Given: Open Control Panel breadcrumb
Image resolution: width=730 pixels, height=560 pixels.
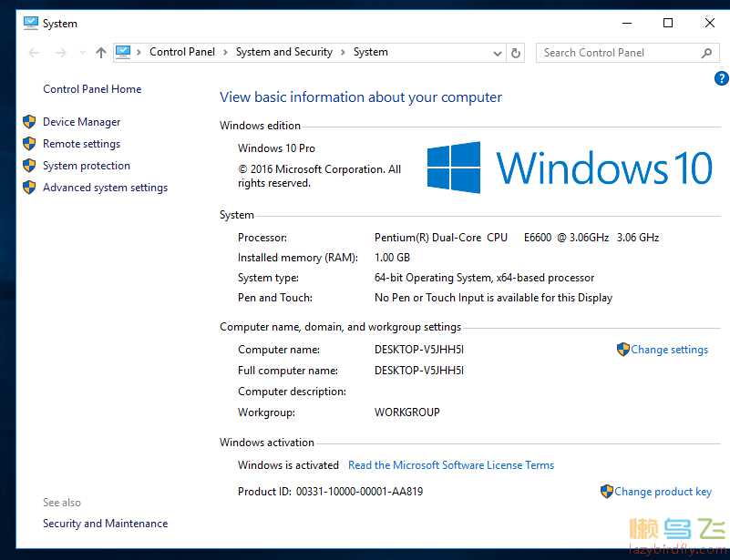Looking at the screenshot, I should [182, 52].
